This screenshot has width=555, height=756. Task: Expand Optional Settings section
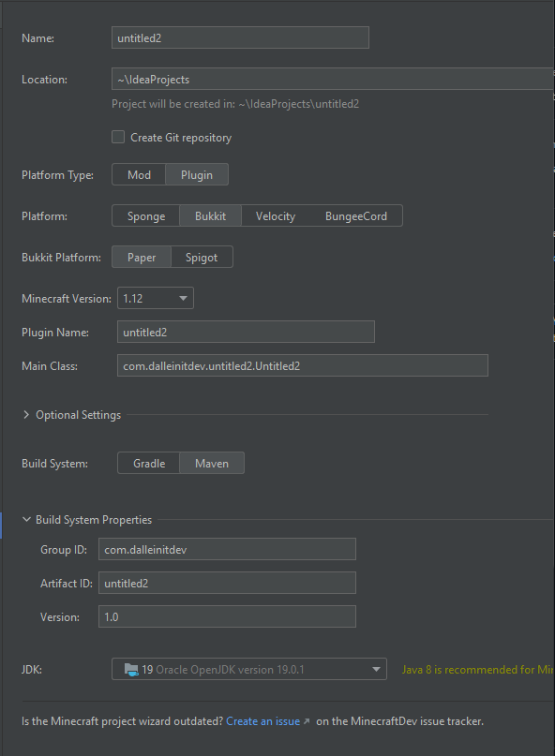click(26, 415)
